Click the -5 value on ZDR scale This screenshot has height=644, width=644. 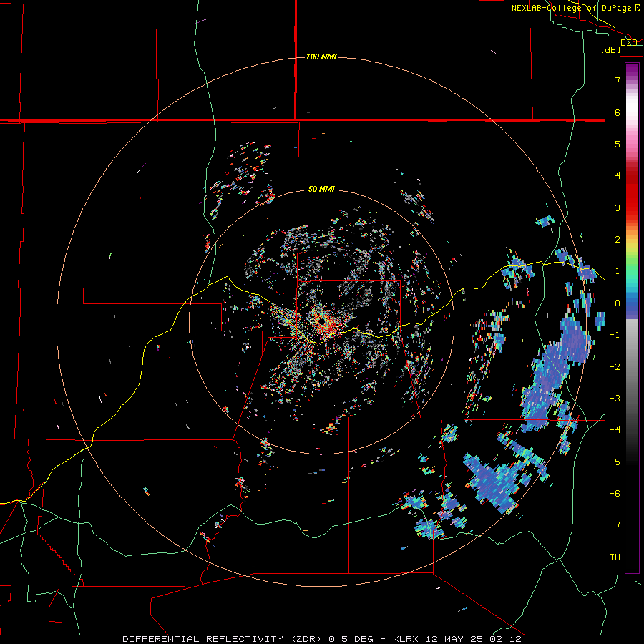coord(615,462)
